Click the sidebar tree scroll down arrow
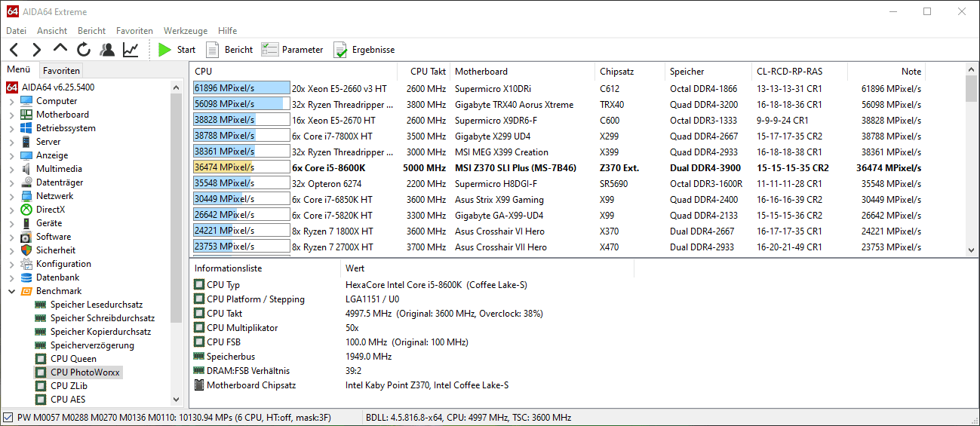 click(177, 400)
